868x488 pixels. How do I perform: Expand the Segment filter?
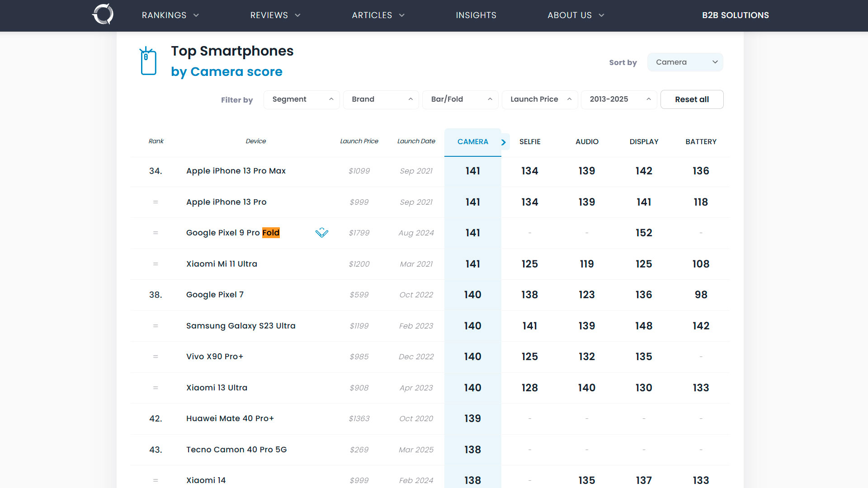pos(302,99)
